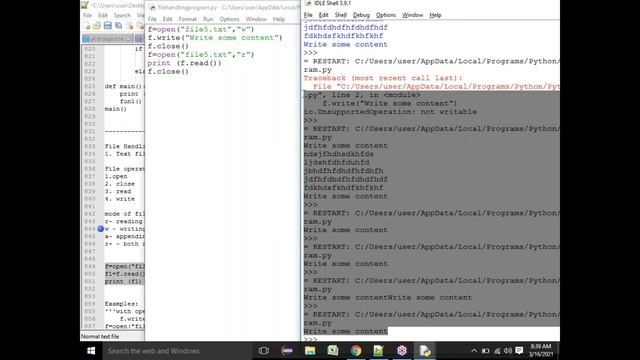Click 'ndsjfhdhsdkhfds' output line in shell
This screenshot has height=360, width=640.
pos(338,154)
